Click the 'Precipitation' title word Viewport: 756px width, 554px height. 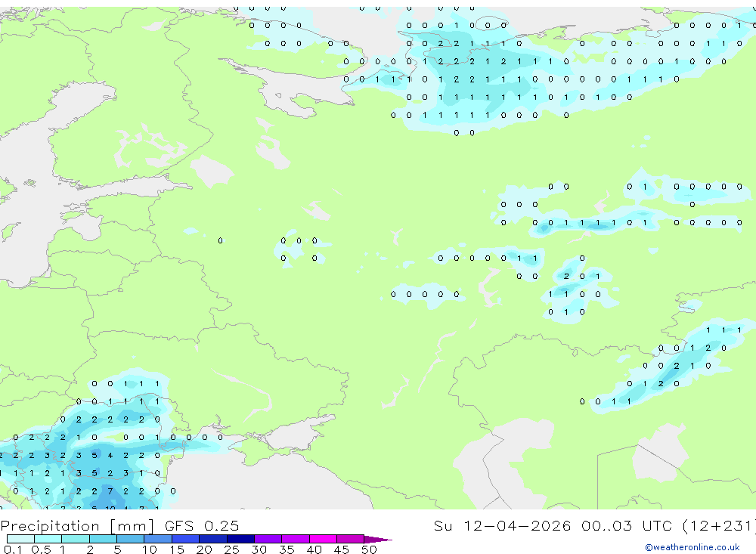coord(50,525)
